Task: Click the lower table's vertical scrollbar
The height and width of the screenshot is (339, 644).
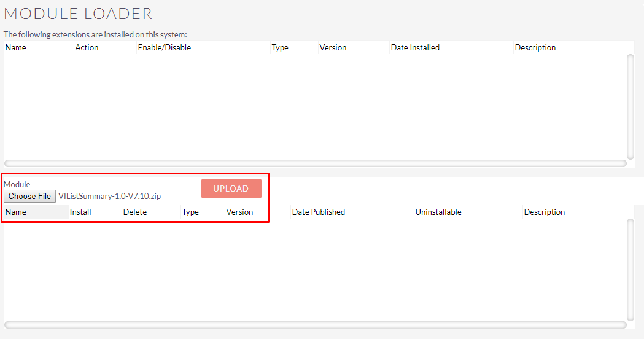Action: (x=630, y=270)
